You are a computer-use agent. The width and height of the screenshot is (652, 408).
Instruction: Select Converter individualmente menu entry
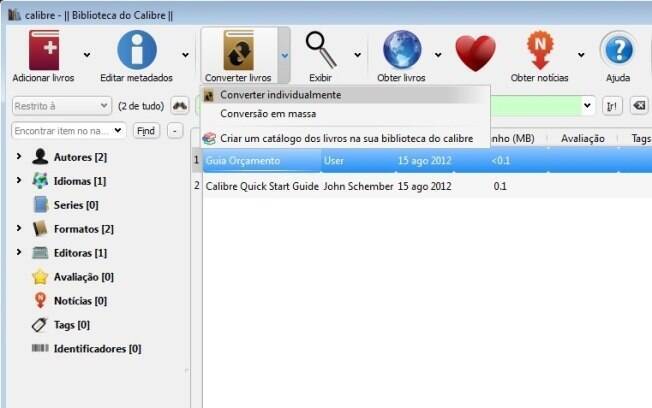coord(345,95)
